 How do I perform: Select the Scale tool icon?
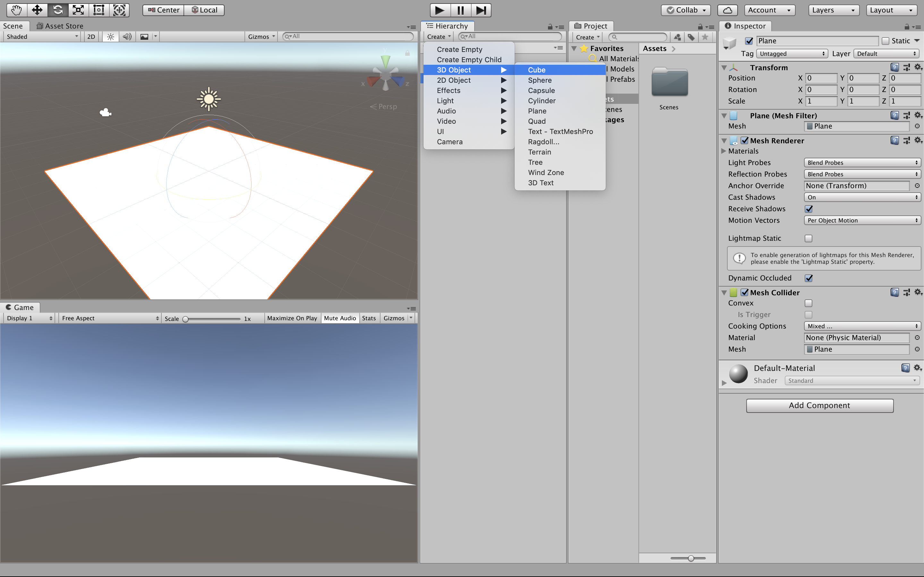click(x=78, y=10)
